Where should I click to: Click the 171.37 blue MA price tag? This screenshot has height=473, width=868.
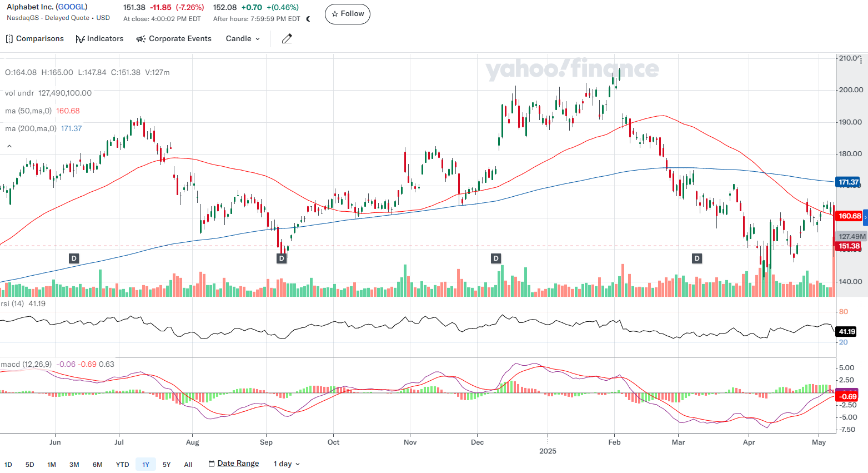point(848,182)
